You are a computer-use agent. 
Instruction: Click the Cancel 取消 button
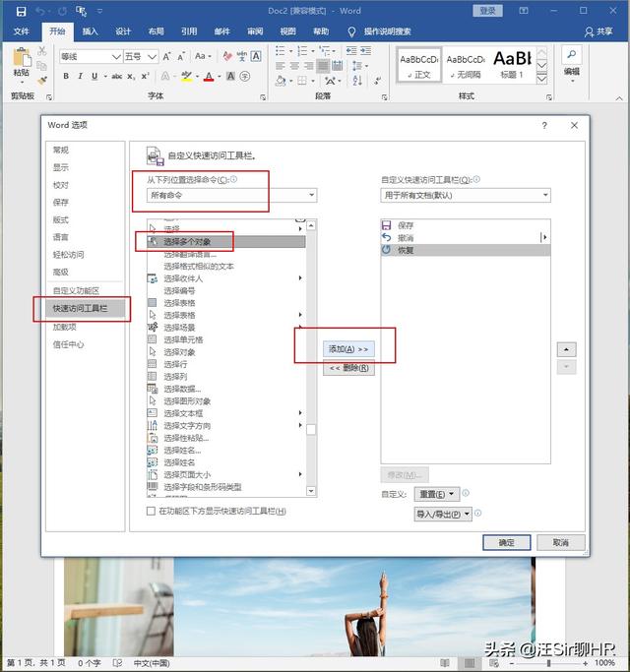point(560,542)
